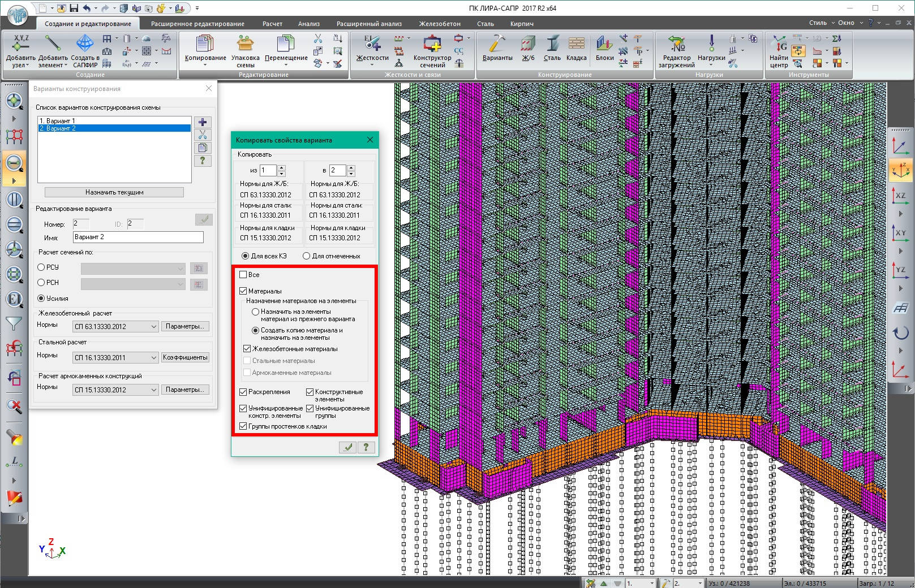Image resolution: width=915 pixels, height=588 pixels.
Task: Select the 'Для отмеченных' radio button
Action: [x=307, y=256]
